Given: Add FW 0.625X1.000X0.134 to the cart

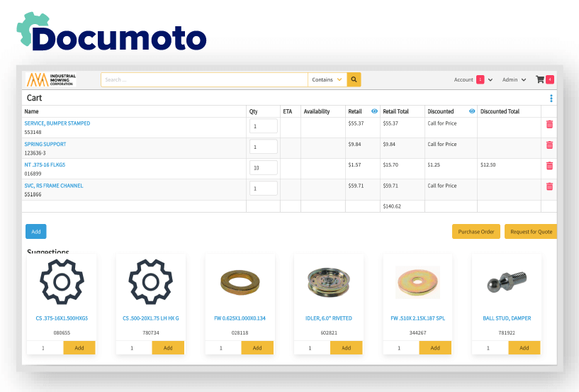Looking at the screenshot, I should click(257, 347).
